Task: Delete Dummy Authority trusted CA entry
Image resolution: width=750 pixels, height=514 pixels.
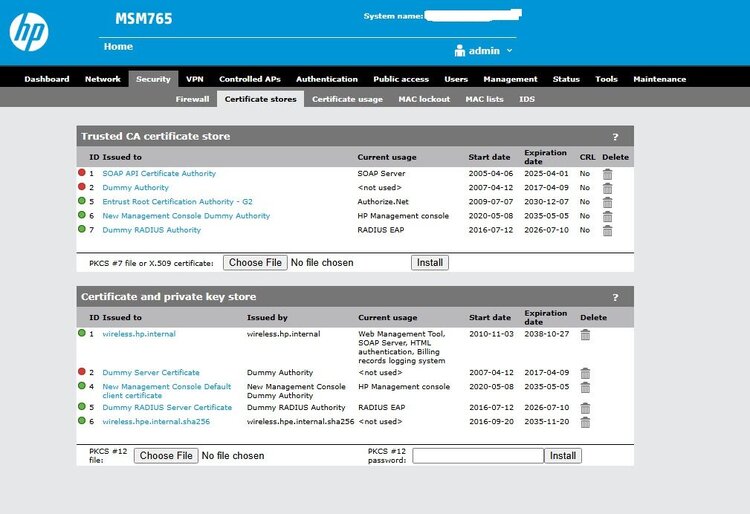Action: pyautogui.click(x=607, y=188)
